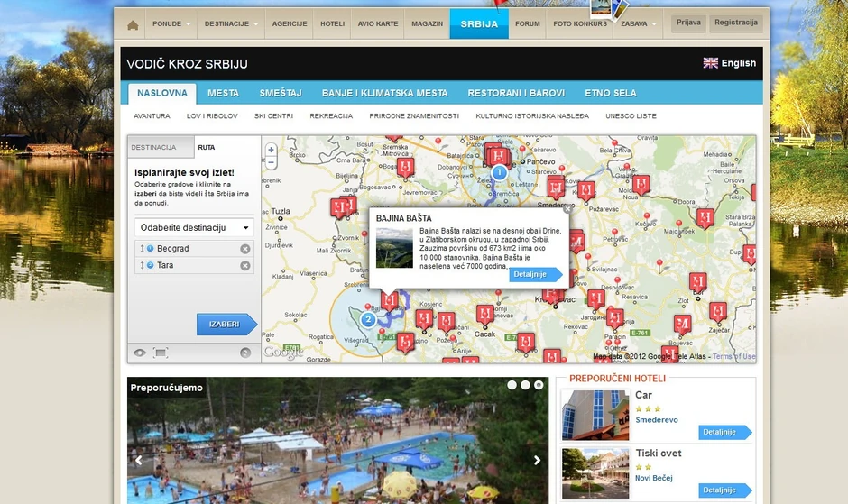The width and height of the screenshot is (848, 504).
Task: Switch language to English
Action: click(729, 63)
